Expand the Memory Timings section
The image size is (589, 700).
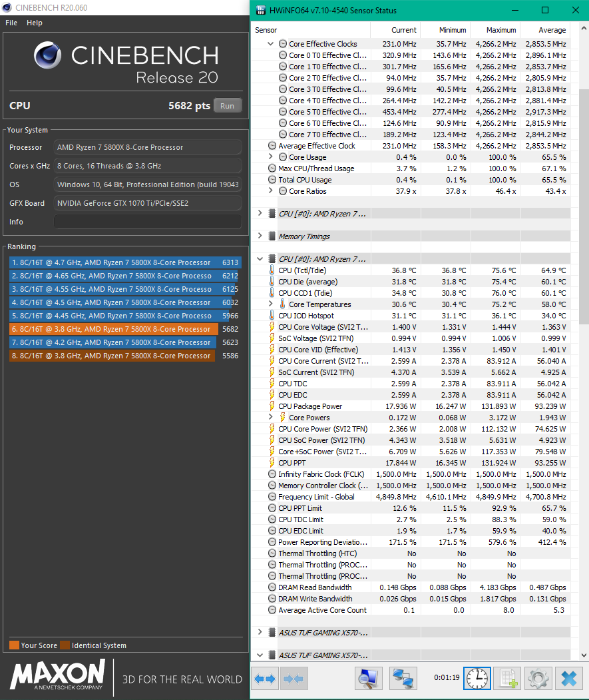click(260, 236)
